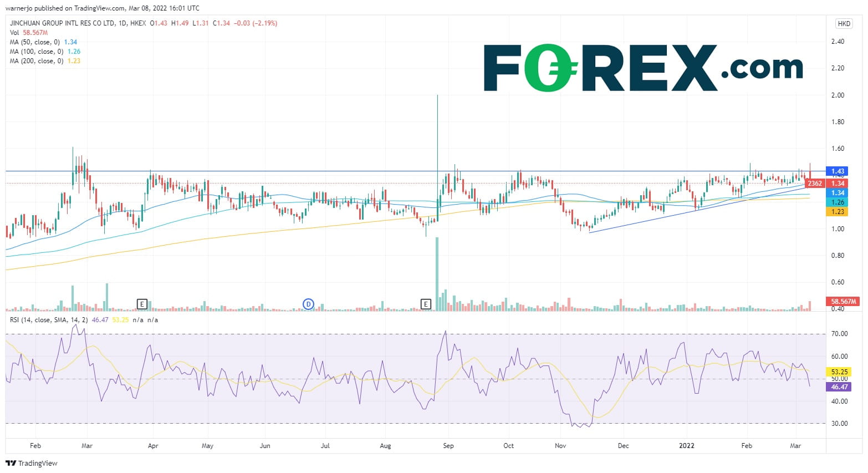This screenshot has width=868, height=473.
Task: Click the Sep label on time axis
Action: click(x=448, y=446)
